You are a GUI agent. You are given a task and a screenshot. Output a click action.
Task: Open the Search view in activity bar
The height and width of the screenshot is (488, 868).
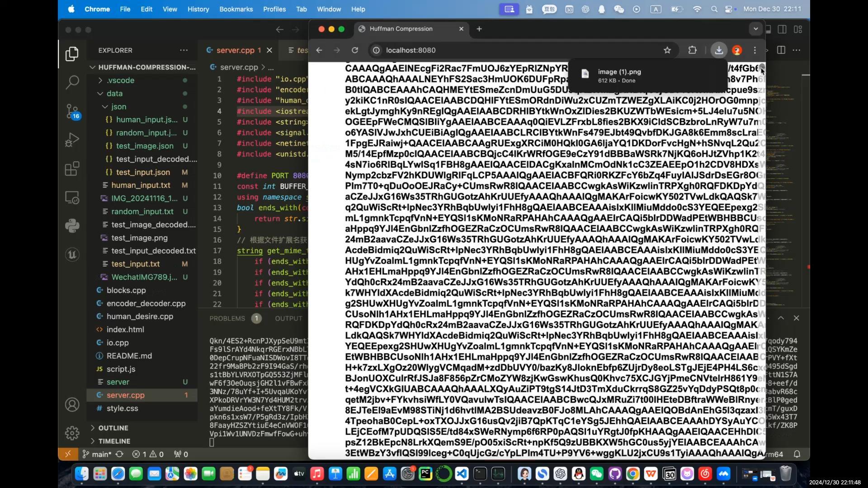point(72,82)
